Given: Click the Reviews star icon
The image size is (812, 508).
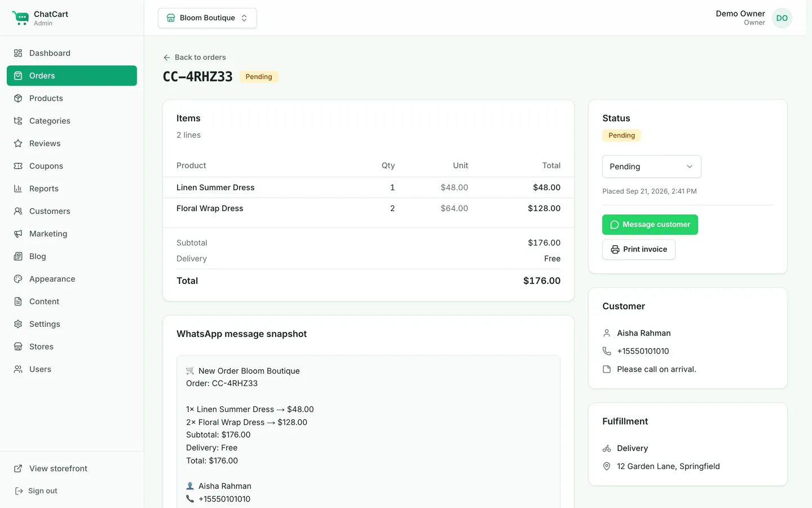Looking at the screenshot, I should pos(18,143).
